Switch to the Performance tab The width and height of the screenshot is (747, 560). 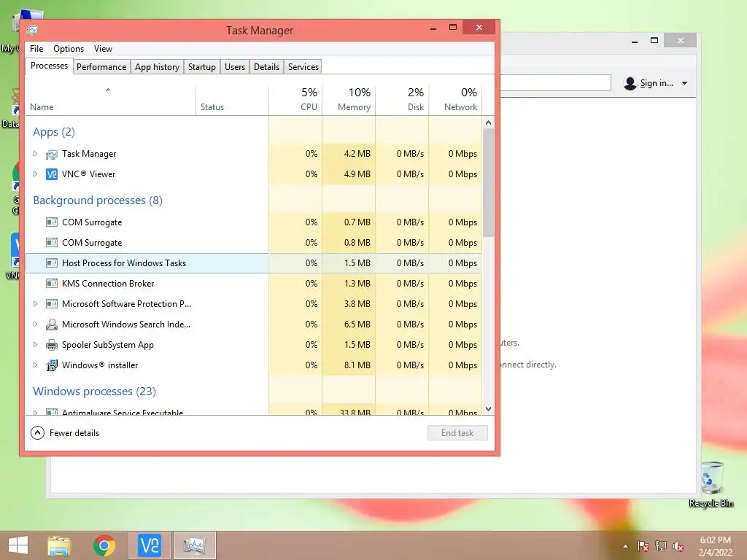tap(101, 67)
